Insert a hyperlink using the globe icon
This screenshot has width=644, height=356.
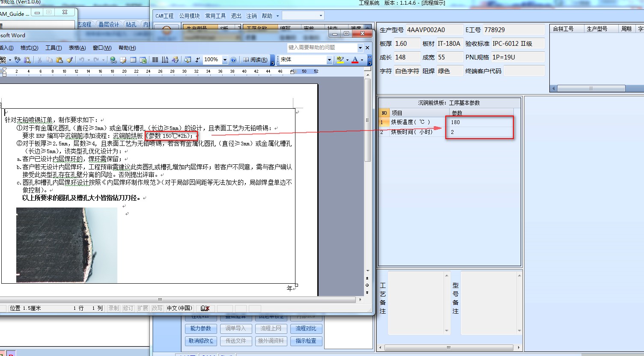pyautogui.click(x=113, y=60)
